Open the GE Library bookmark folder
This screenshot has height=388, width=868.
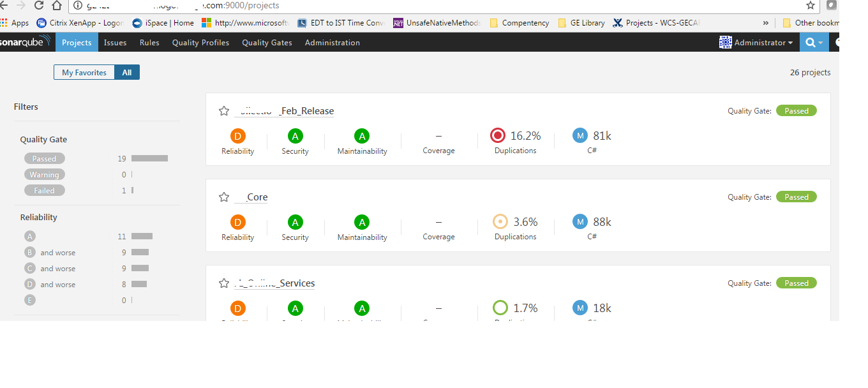coord(581,23)
